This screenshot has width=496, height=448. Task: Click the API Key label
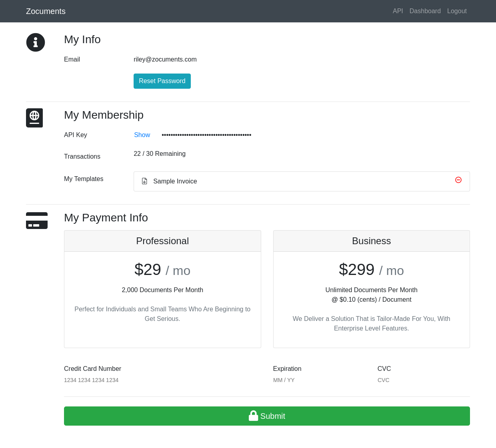tap(76, 135)
